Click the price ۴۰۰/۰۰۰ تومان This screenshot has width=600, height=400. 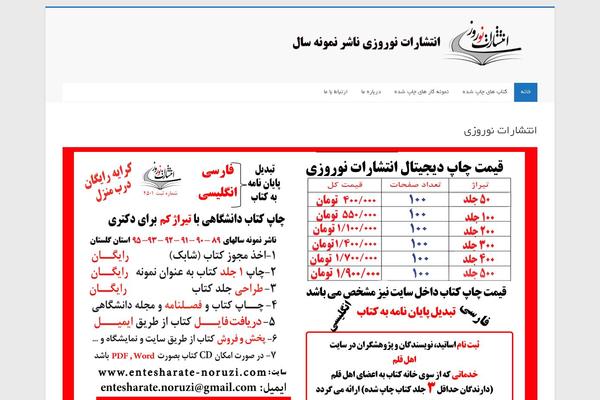coord(346,200)
